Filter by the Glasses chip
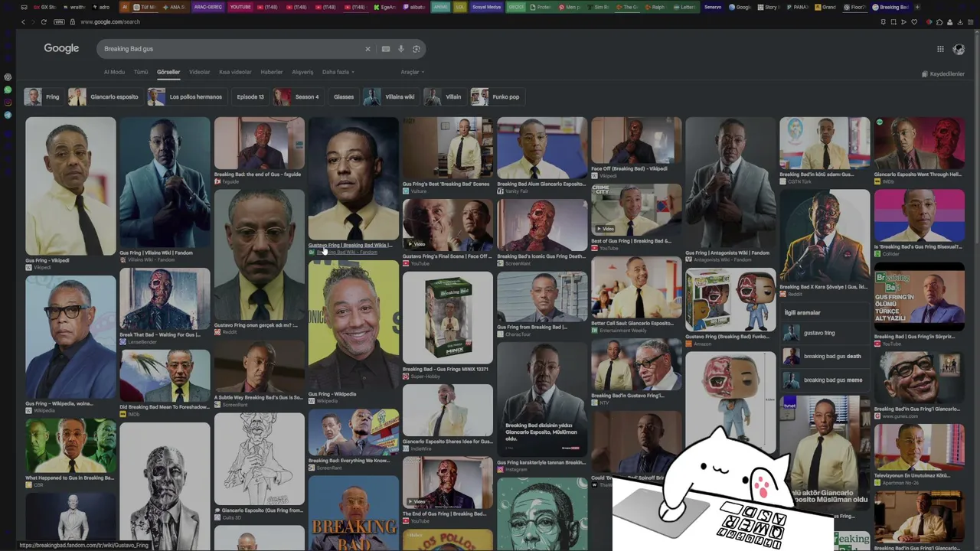Viewport: 980px width, 551px height. (344, 97)
